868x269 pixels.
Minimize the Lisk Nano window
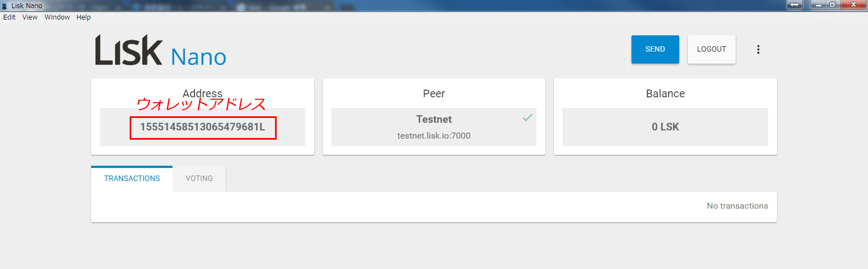(818, 5)
